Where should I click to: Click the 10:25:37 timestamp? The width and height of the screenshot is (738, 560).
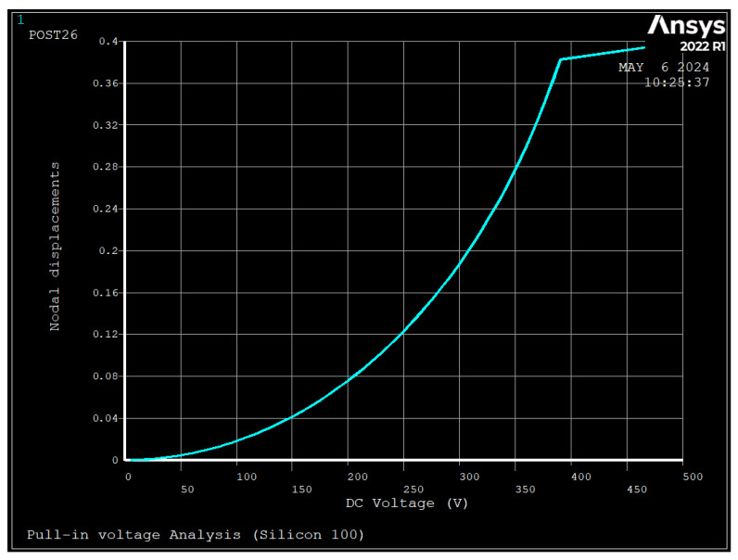click(676, 83)
